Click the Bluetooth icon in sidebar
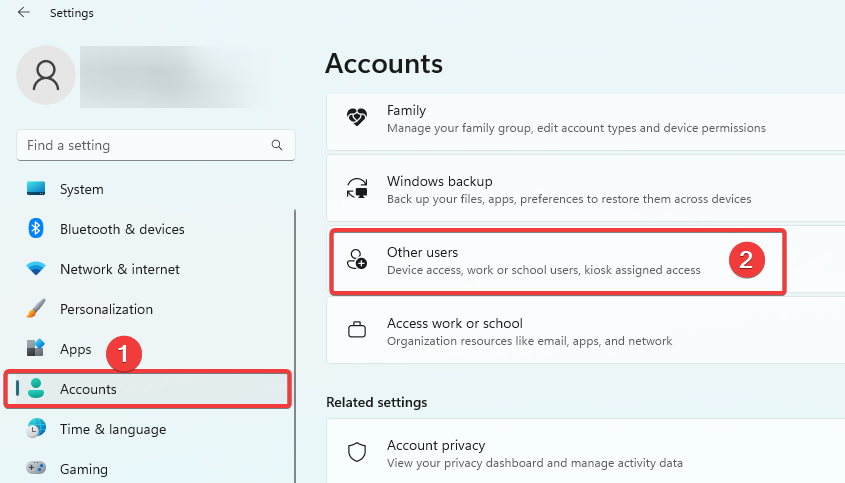The height and width of the screenshot is (483, 845). click(36, 229)
